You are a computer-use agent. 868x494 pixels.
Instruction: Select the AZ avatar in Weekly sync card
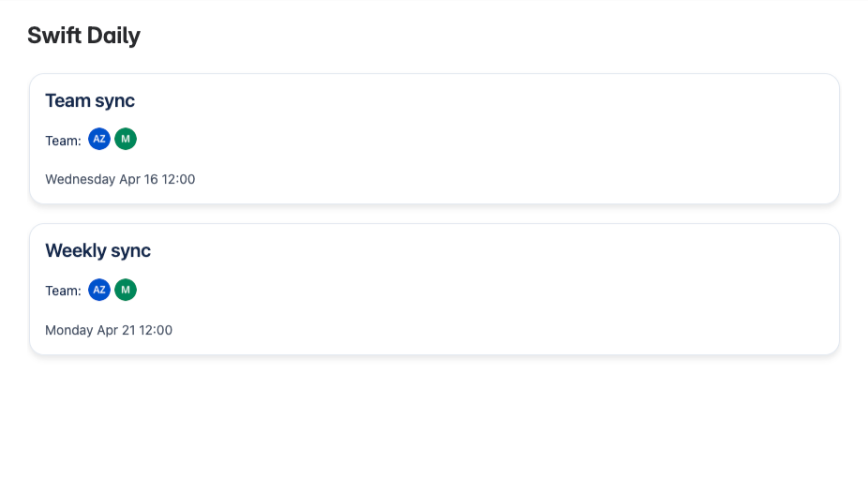click(x=99, y=290)
